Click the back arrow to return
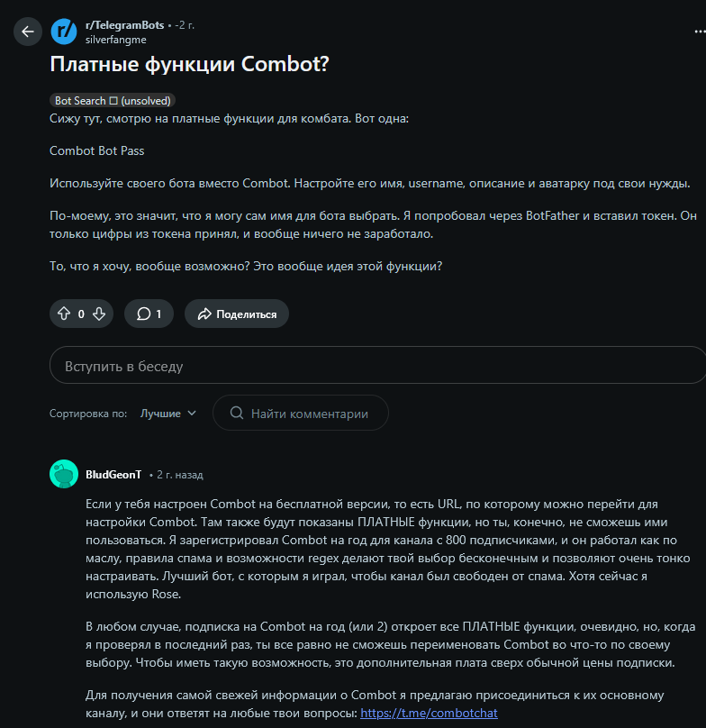Image resolution: width=706 pixels, height=728 pixels. coord(28,31)
